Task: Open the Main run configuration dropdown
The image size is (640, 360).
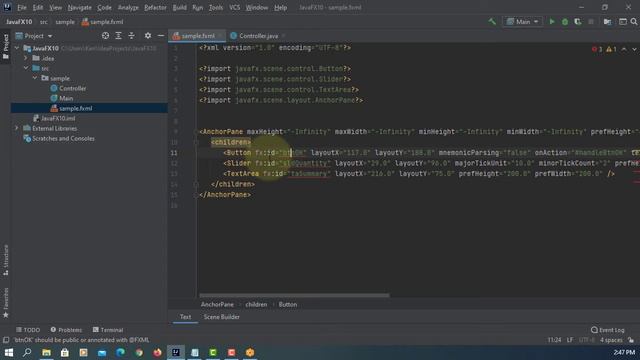Action: 522,22
